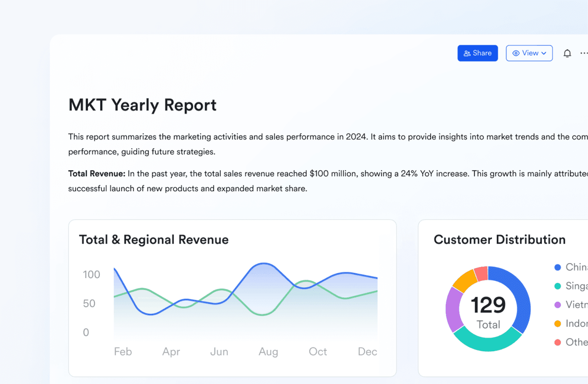Screen dimensions: 588x384
Task: Click the Aug label on revenue chart
Action: point(268,352)
